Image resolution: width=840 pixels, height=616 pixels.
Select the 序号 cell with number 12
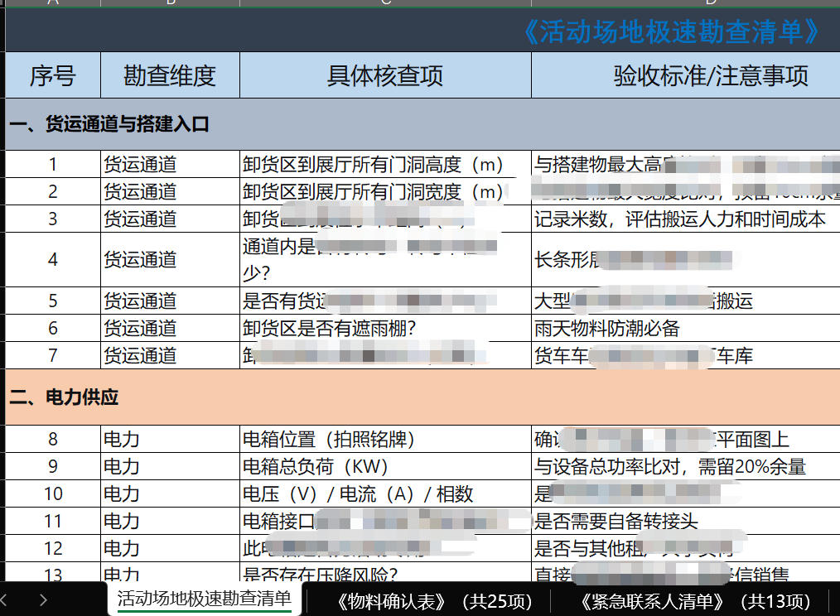point(52,548)
